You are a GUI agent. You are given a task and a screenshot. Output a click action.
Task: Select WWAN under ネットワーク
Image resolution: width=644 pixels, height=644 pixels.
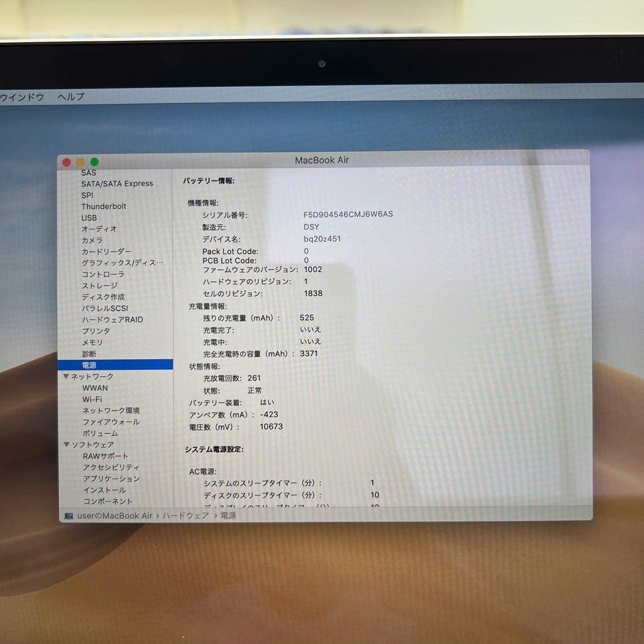coord(96,387)
